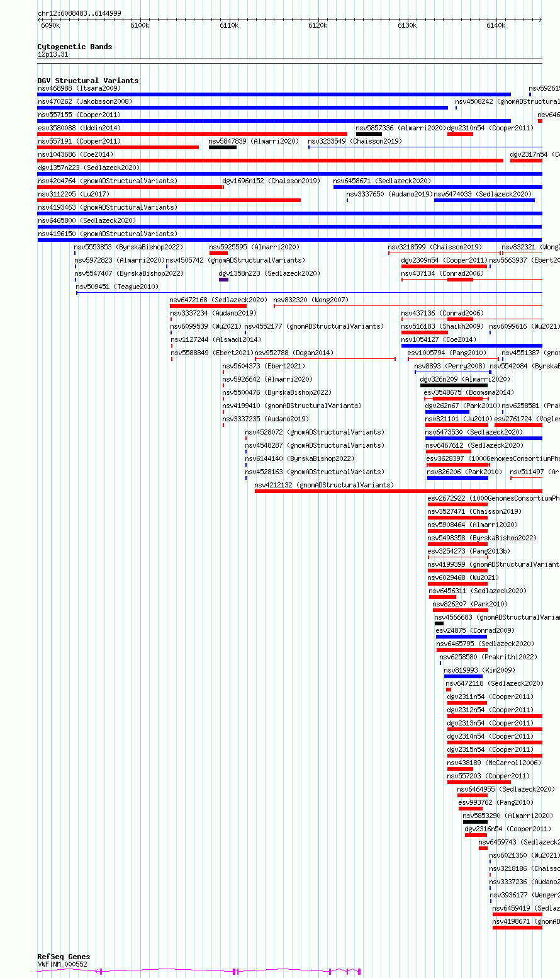Click the black bar under nsv5857336
This screenshot has height=978, width=560.
coord(369,134)
